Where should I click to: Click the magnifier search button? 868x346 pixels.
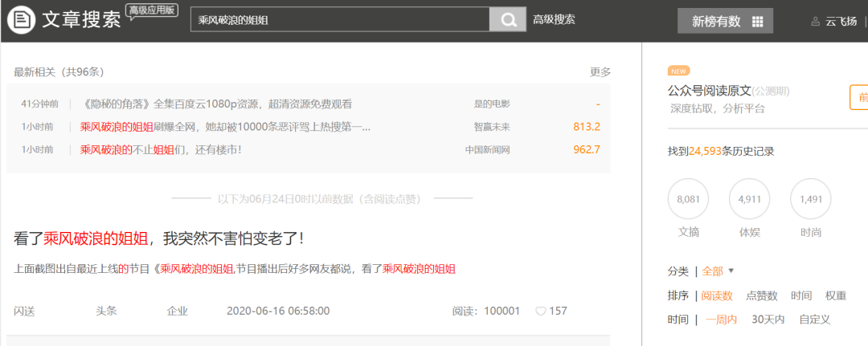pyautogui.click(x=508, y=20)
